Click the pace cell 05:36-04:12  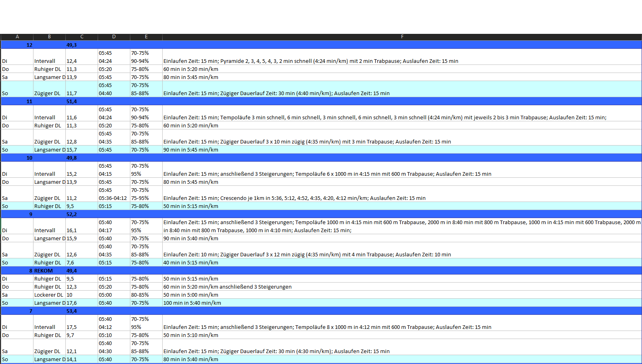click(x=113, y=198)
